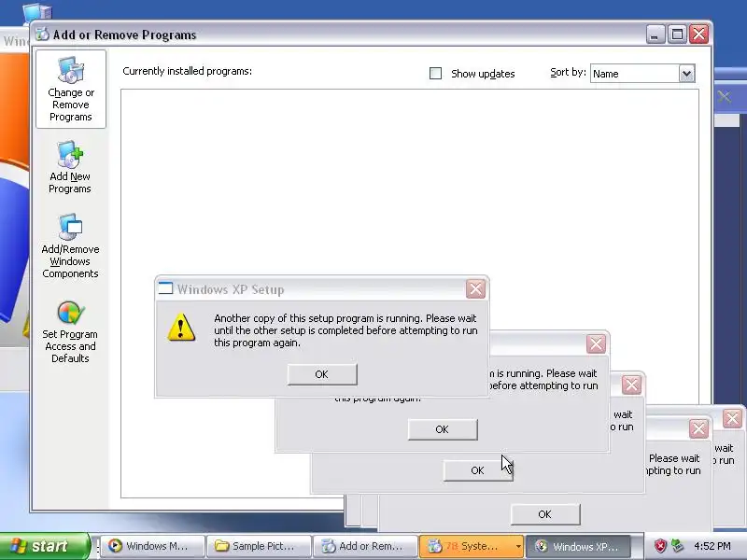Viewport: 747px width, 560px height.
Task: Click the warning icon in Setup dialog
Action: click(x=181, y=328)
